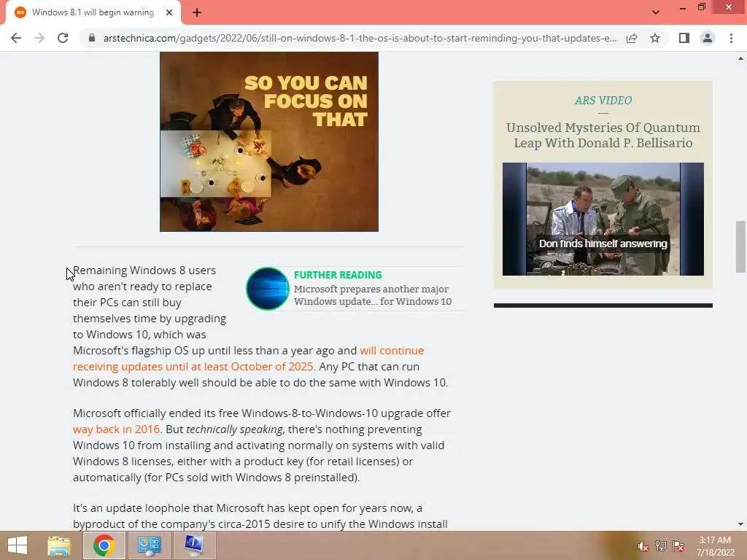Open the system info taskbar app
The width and height of the screenshot is (747, 560).
tap(194, 545)
